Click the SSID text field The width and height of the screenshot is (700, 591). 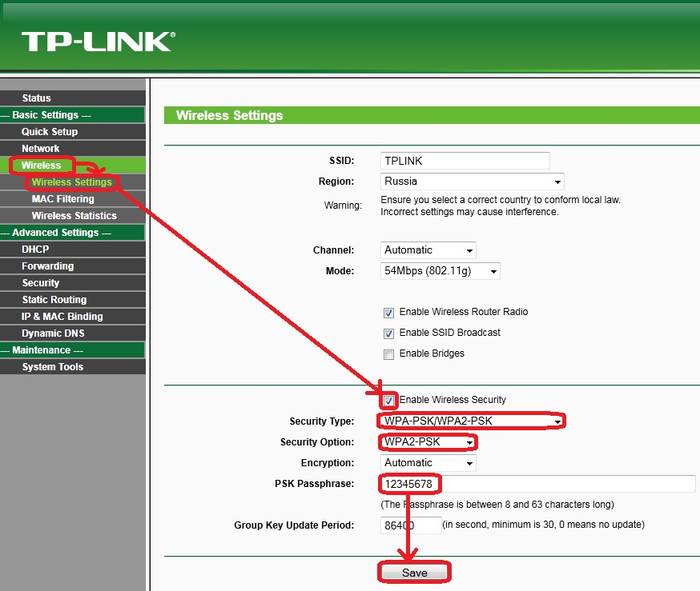[465, 161]
